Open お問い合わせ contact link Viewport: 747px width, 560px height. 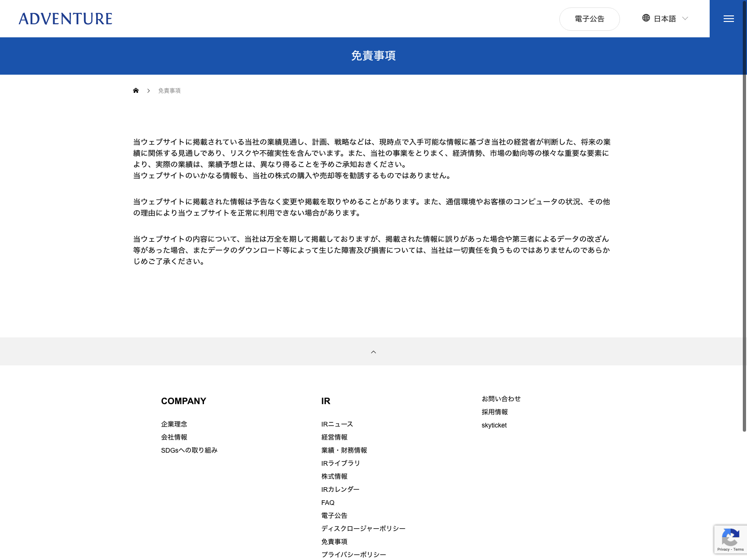[501, 399]
